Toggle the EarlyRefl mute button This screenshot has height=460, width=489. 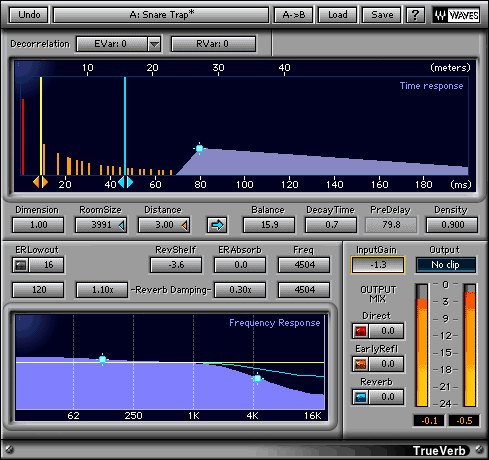(x=360, y=364)
